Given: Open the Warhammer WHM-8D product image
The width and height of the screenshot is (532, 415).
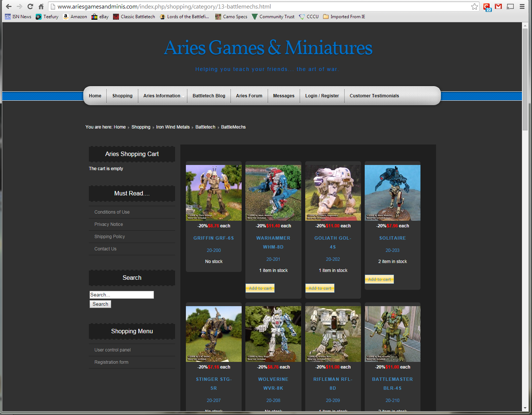Looking at the screenshot, I should tap(273, 193).
